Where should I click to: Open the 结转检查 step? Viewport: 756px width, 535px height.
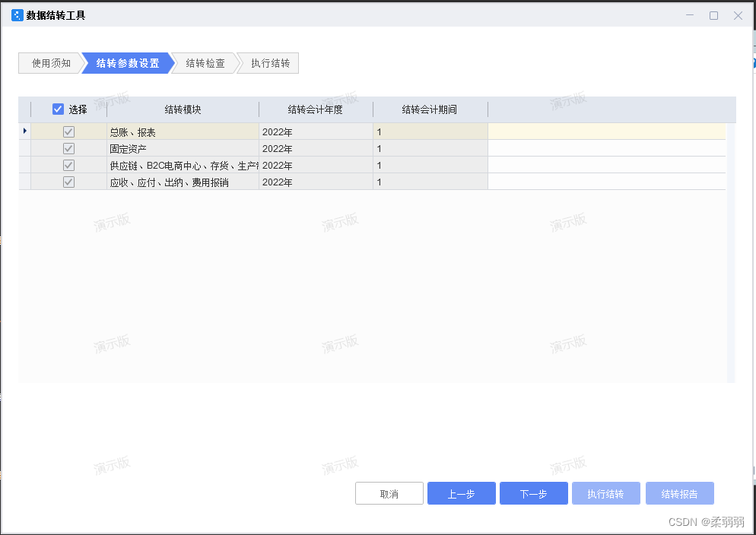pos(204,63)
